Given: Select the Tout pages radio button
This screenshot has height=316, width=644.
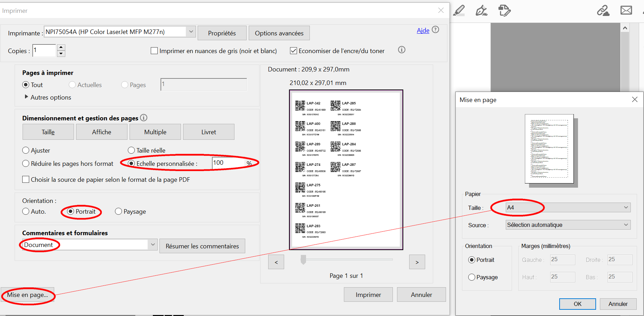Looking at the screenshot, I should pos(26,85).
